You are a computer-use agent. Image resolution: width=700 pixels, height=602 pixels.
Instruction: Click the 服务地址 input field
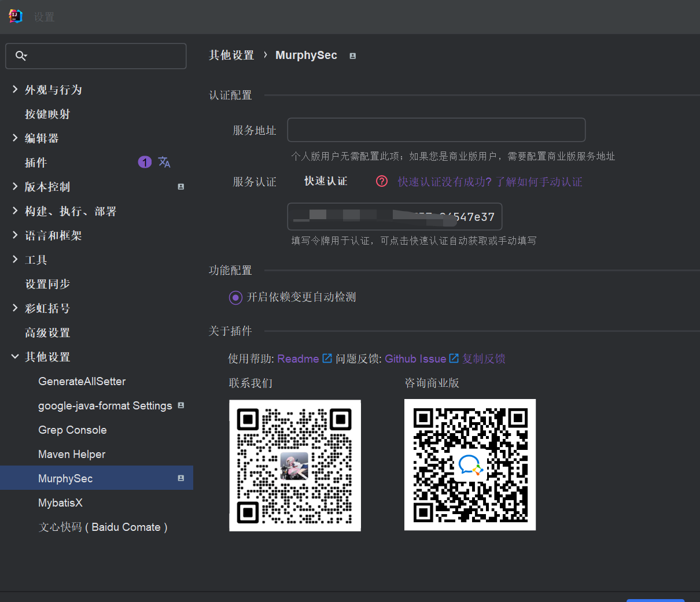point(436,130)
